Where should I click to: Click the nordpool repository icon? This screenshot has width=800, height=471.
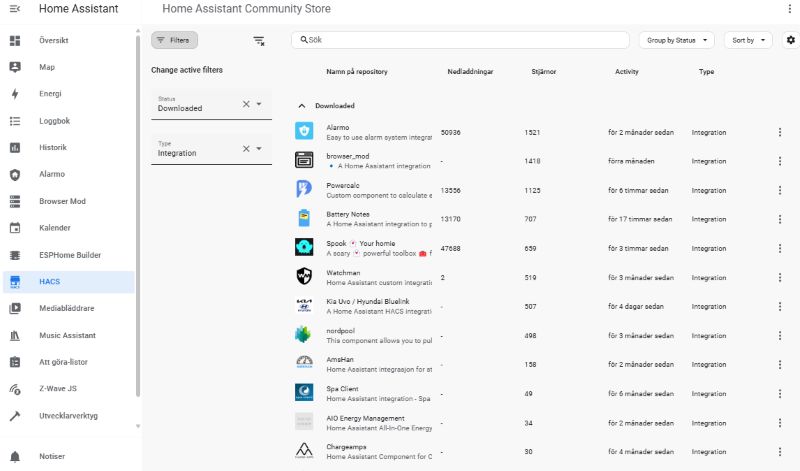303,335
